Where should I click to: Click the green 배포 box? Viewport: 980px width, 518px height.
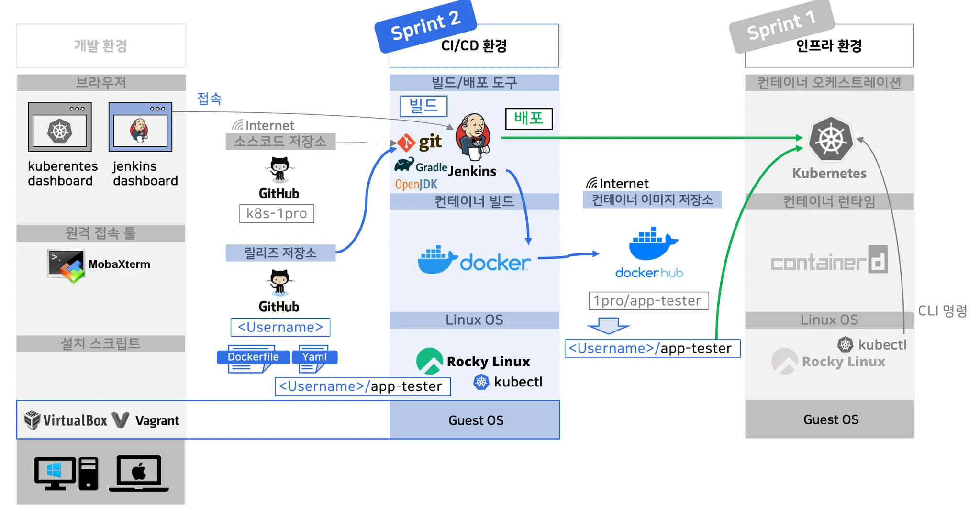pos(529,119)
